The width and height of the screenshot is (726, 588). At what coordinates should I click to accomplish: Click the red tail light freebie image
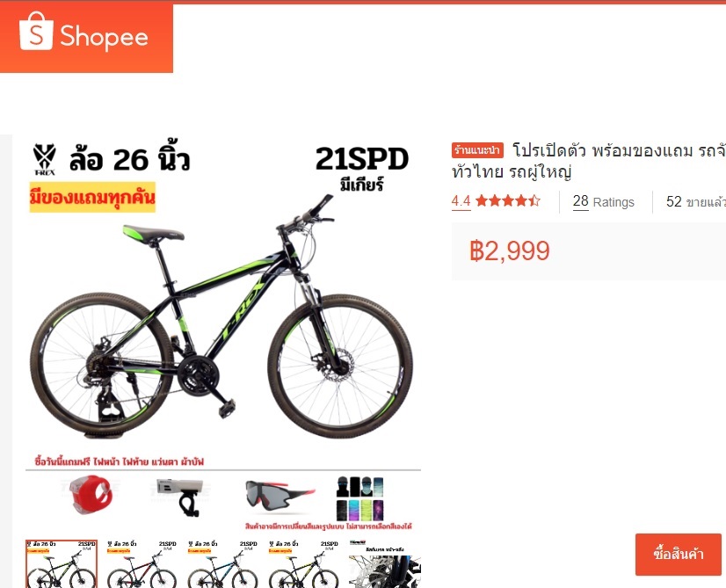91,495
